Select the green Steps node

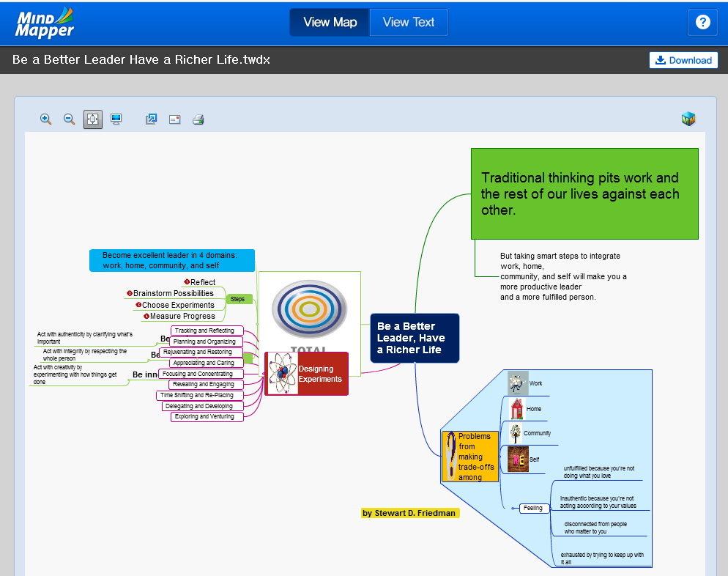click(238, 299)
